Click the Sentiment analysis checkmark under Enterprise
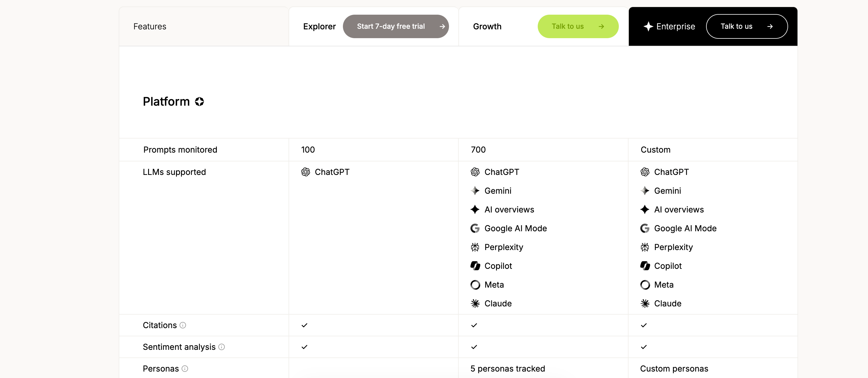This screenshot has height=378, width=868. click(x=644, y=347)
